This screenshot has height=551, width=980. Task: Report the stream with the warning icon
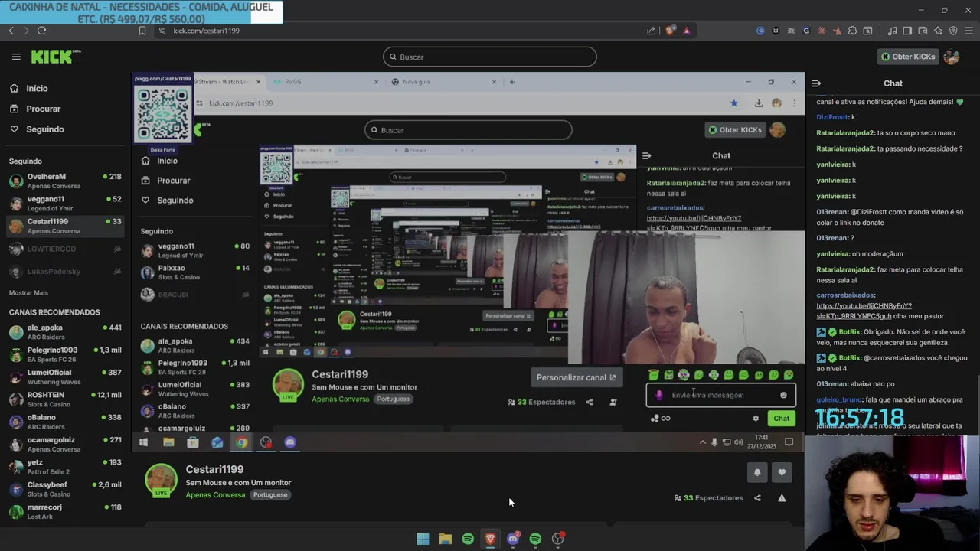point(782,498)
